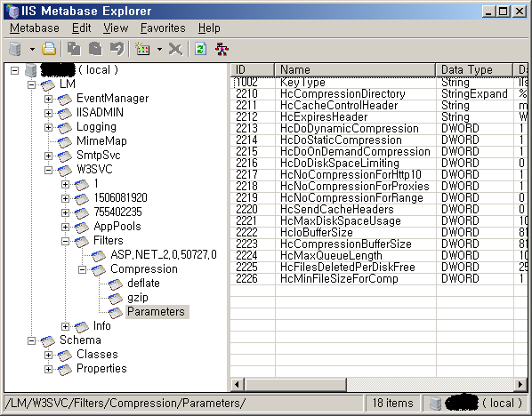
Task: Expand the SmtpSvc node
Action: (x=49, y=156)
